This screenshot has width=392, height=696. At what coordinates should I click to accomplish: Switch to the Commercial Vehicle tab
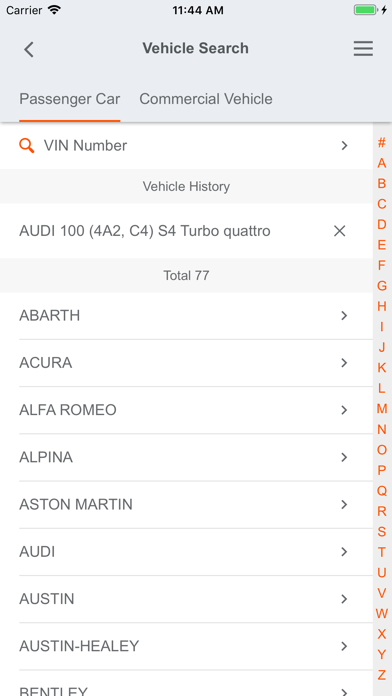click(x=206, y=99)
